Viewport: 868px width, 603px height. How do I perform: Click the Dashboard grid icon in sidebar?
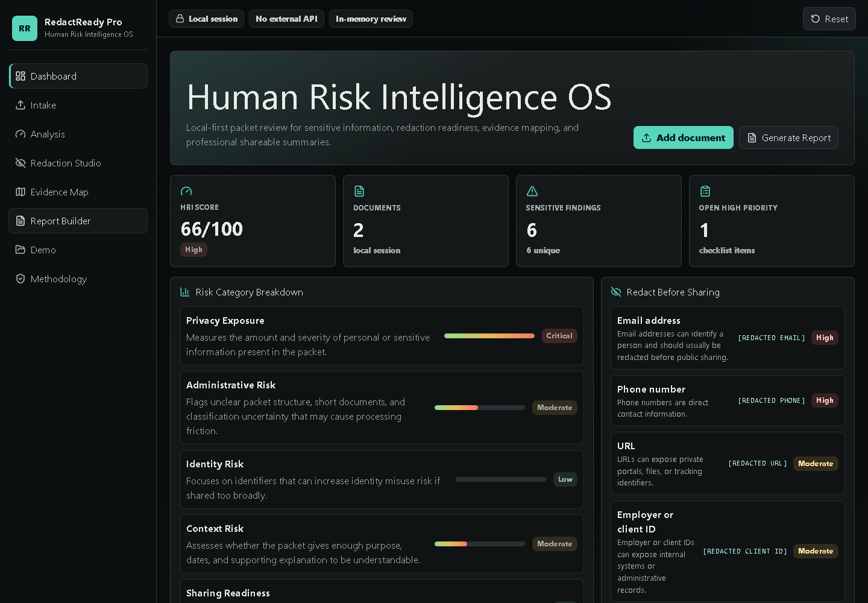20,76
